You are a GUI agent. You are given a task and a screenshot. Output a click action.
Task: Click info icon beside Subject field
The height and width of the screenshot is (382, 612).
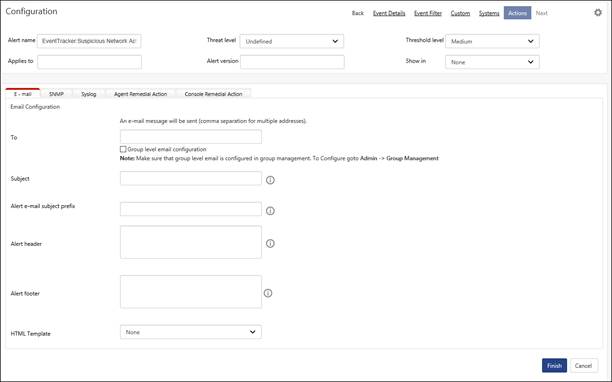pos(270,180)
